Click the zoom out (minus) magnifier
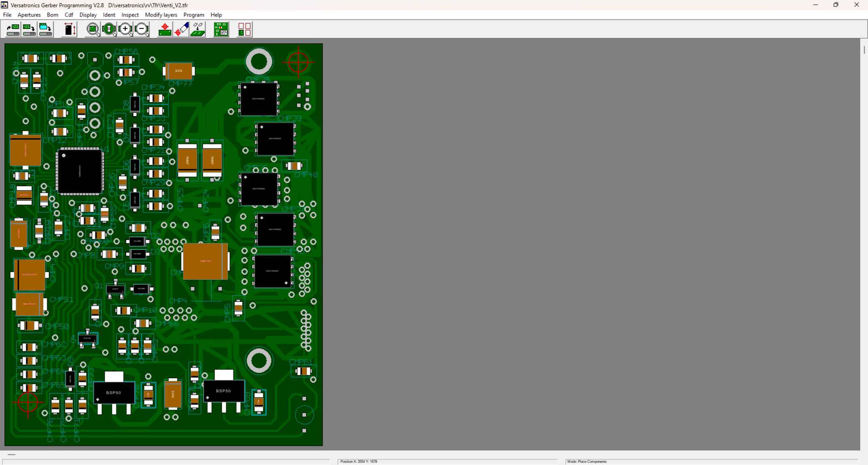The height and width of the screenshot is (465, 868). coord(142,29)
